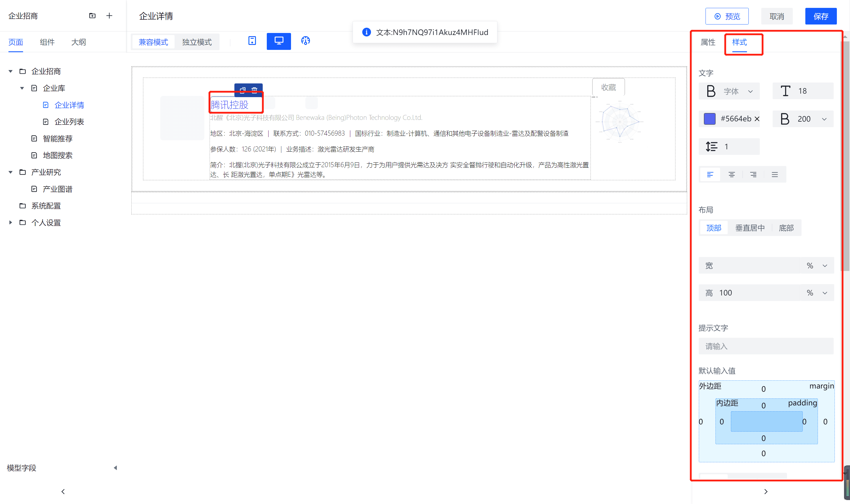Choose center text alignment
850x504 pixels.
[x=731, y=175]
